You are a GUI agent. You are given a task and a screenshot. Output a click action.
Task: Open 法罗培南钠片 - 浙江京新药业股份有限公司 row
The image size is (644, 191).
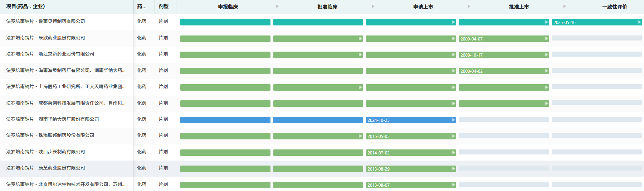point(50,54)
